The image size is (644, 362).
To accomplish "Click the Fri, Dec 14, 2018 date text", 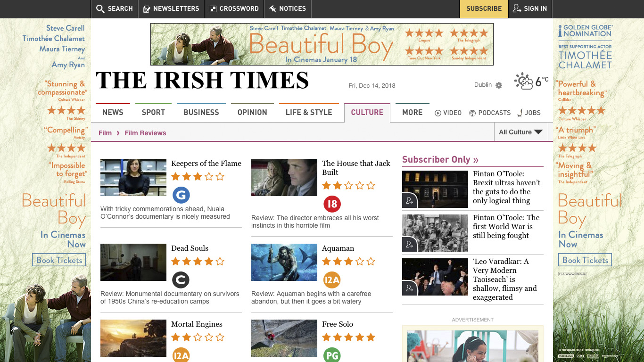I will tap(372, 85).
